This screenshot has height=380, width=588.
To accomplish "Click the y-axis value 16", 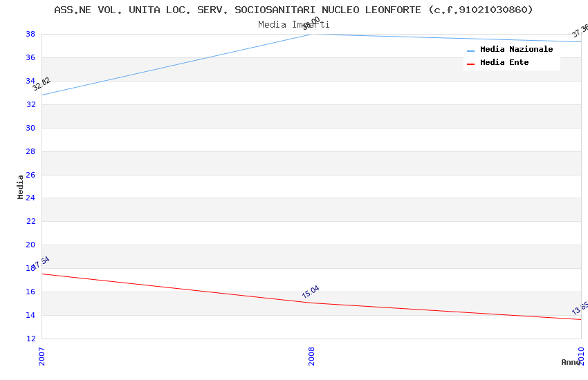I will point(30,292).
